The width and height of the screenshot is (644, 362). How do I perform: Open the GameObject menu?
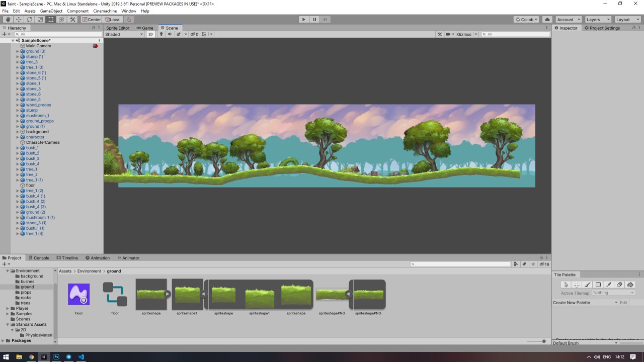pyautogui.click(x=51, y=11)
